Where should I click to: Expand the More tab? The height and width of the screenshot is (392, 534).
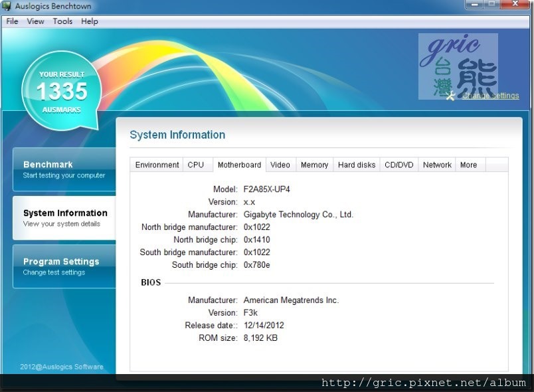point(468,165)
